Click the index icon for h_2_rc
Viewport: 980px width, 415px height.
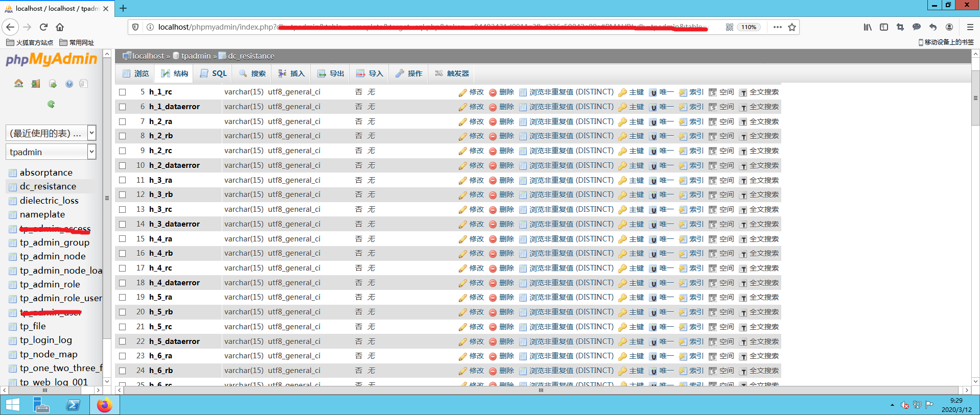(683, 151)
